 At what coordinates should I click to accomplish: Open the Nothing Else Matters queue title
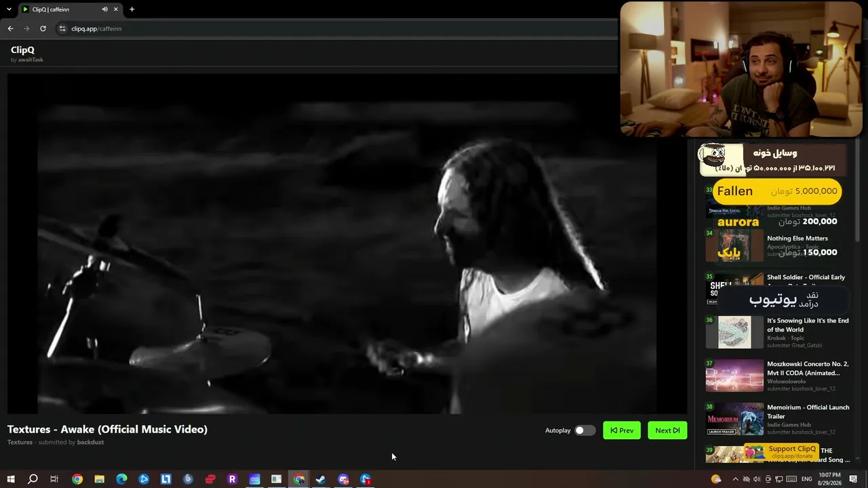pyautogui.click(x=797, y=239)
